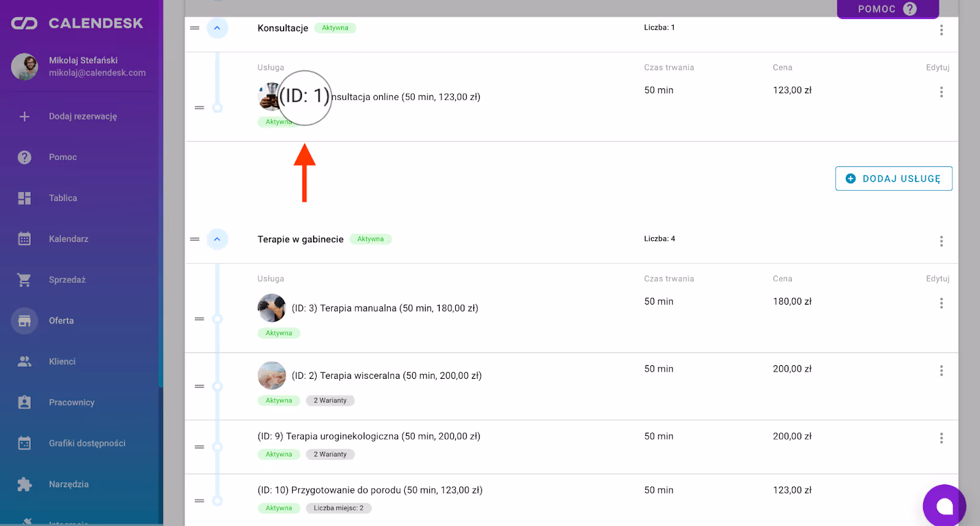Collapse the Konsultacje category
Screen dimensions: 980x526
(217, 28)
